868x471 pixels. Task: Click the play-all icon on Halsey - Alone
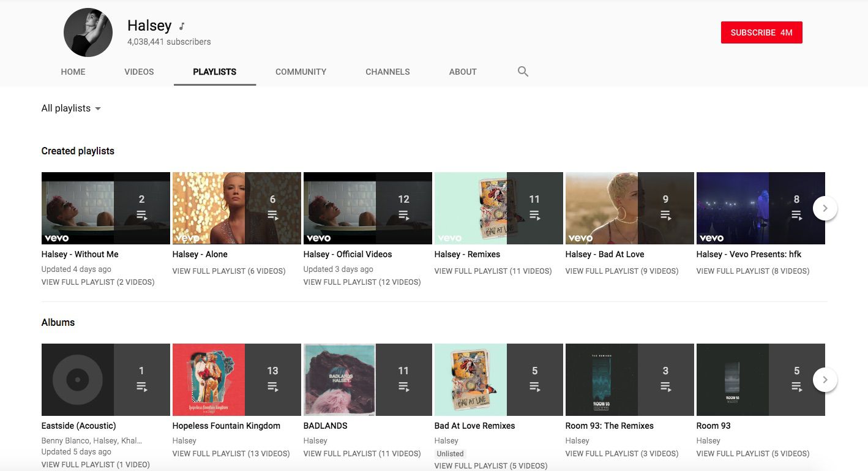[272, 215]
